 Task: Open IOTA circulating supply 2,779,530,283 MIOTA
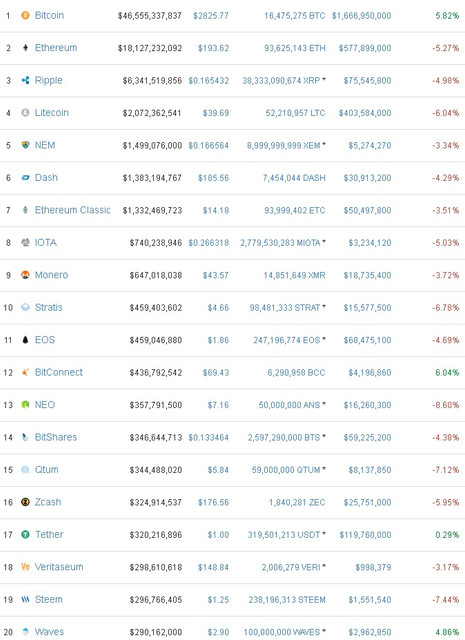tap(280, 243)
